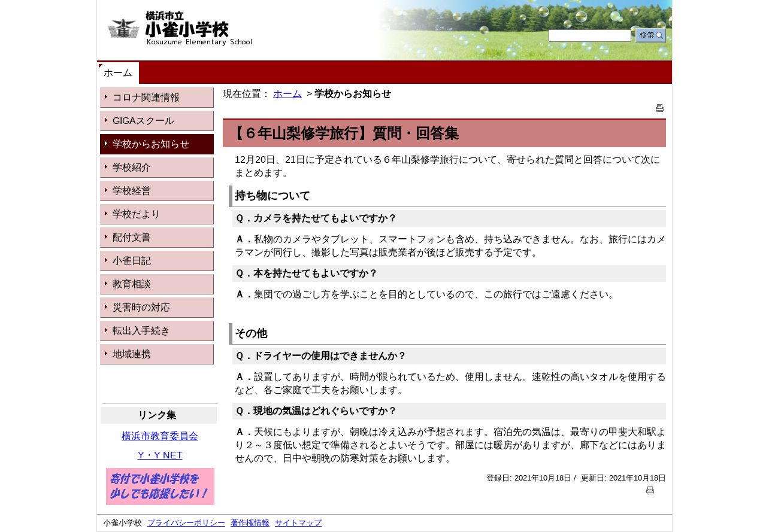Click the 登録日: 2021年10月18日 text
The image size is (769, 532).
529,478
